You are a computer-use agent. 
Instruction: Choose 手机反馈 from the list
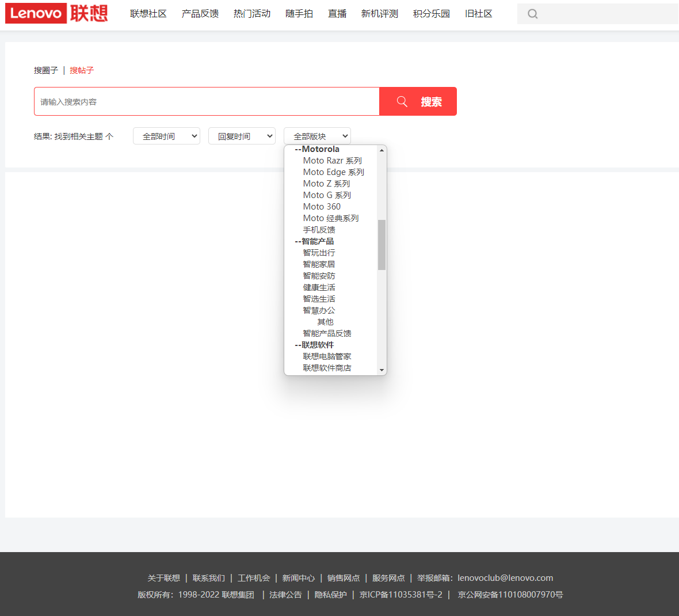(x=319, y=230)
